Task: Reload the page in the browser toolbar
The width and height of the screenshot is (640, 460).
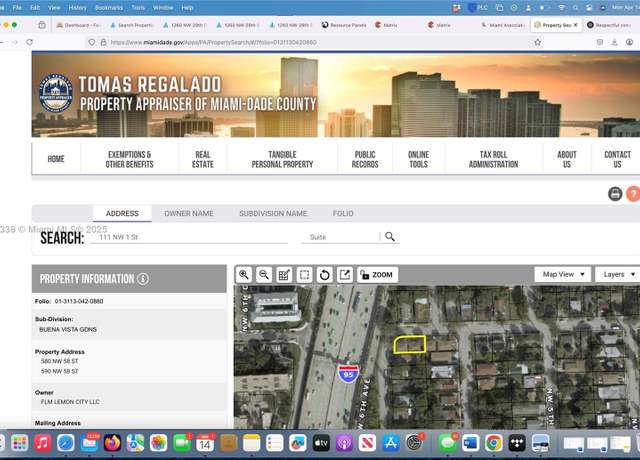Action: coord(29,42)
